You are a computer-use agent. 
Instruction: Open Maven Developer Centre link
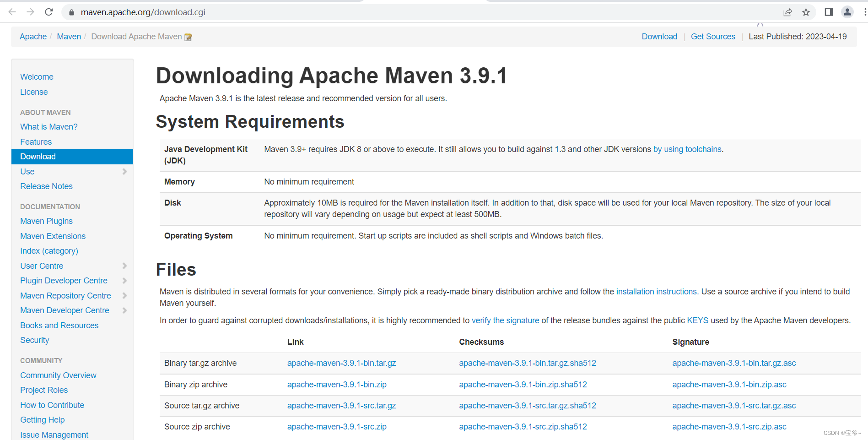point(65,310)
